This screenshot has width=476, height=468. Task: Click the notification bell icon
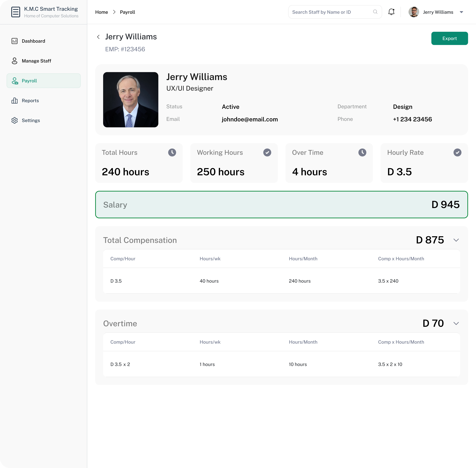tap(391, 12)
